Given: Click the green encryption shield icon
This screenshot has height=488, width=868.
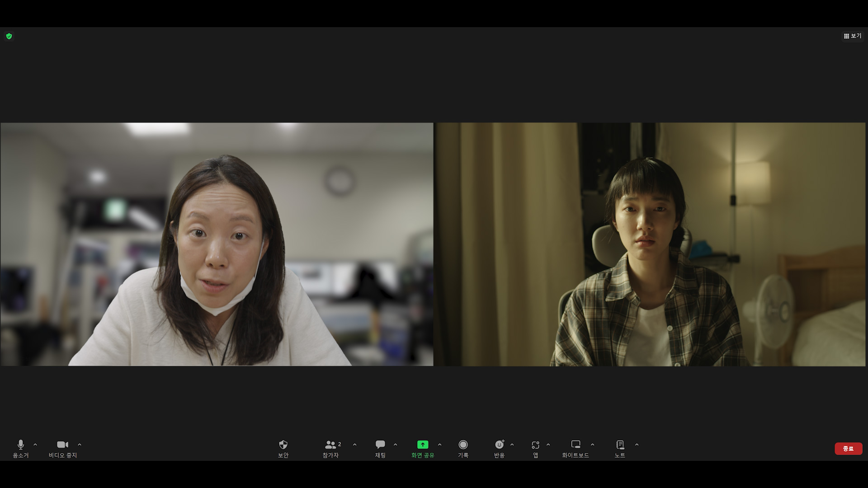Looking at the screenshot, I should [9, 36].
